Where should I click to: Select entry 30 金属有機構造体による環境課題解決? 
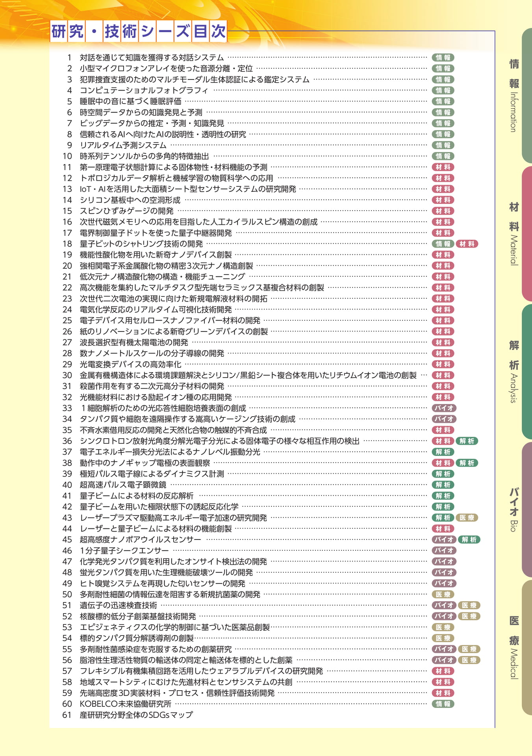(248, 376)
